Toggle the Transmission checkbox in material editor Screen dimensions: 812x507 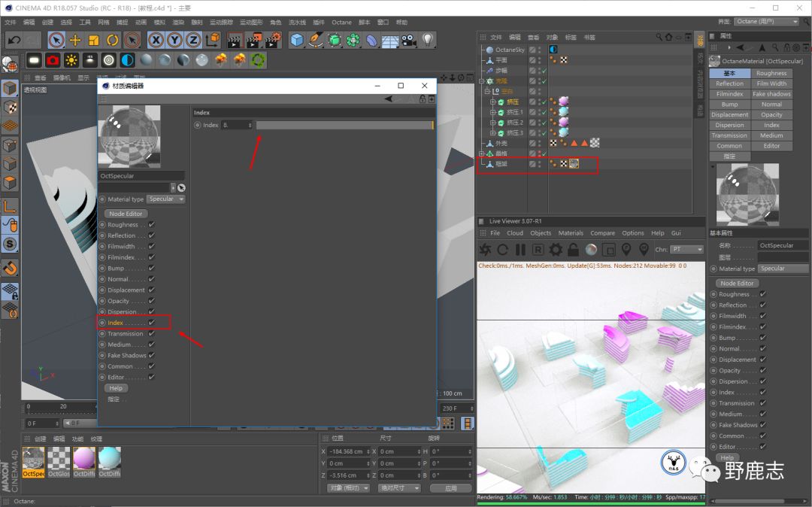pyautogui.click(x=152, y=333)
